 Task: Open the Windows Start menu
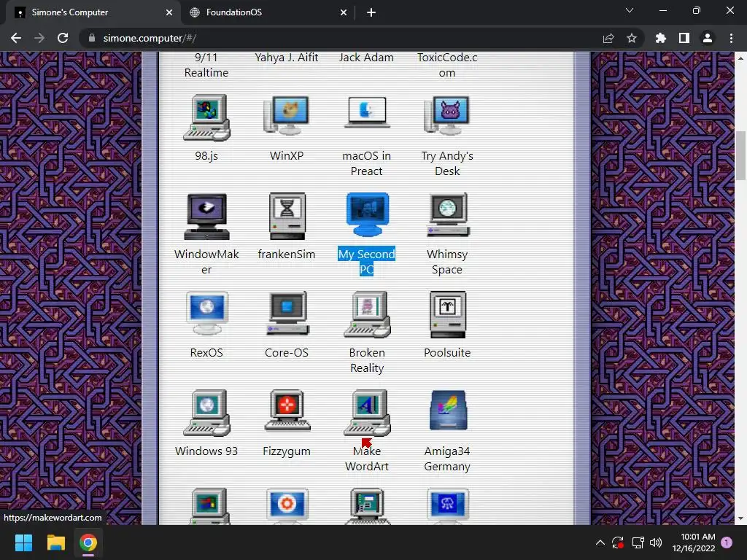(x=23, y=542)
